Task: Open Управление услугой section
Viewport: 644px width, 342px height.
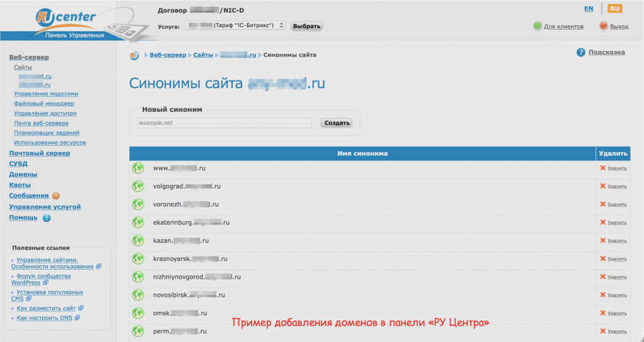Action: click(45, 207)
